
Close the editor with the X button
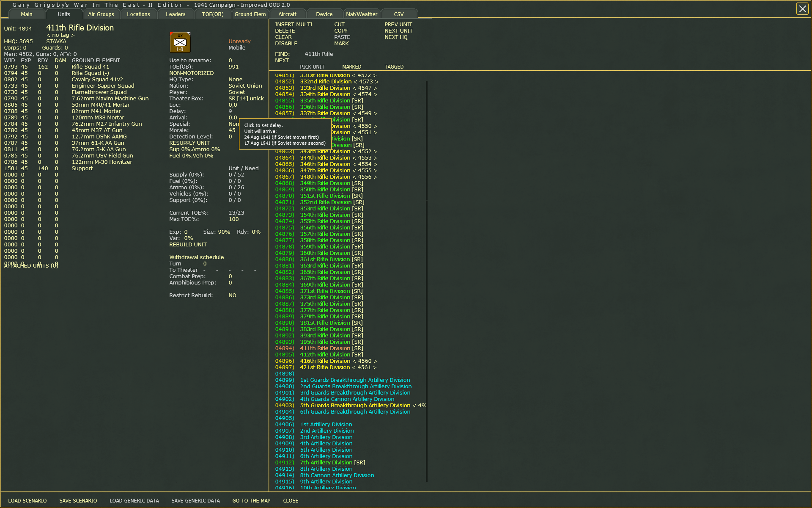pos(802,9)
